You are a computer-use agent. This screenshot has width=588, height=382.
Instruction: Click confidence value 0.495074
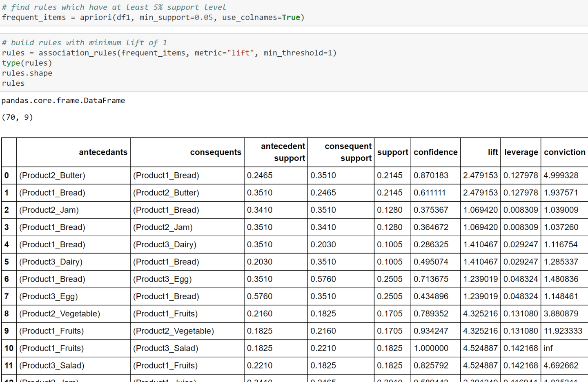pyautogui.click(x=431, y=262)
